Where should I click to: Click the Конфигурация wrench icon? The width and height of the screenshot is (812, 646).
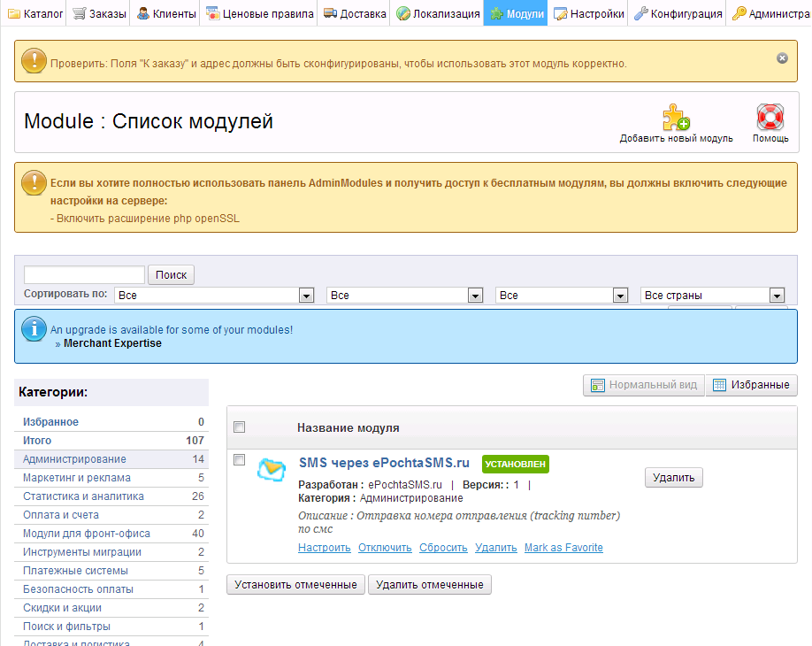click(x=640, y=14)
